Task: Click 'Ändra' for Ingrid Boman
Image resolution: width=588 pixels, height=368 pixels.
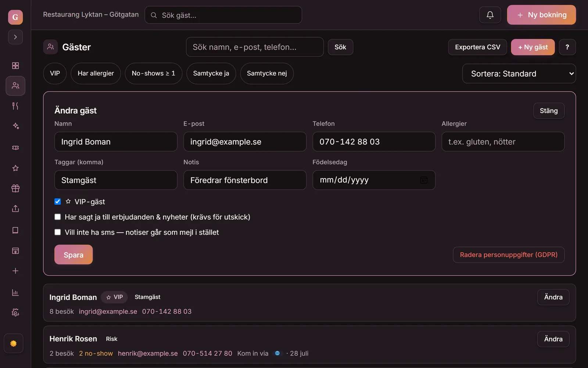Action: [553, 297]
